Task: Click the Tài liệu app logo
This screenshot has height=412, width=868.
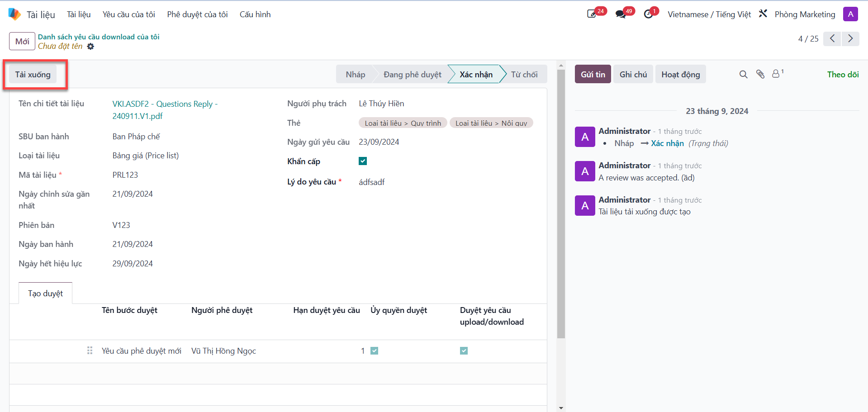Action: [14, 14]
